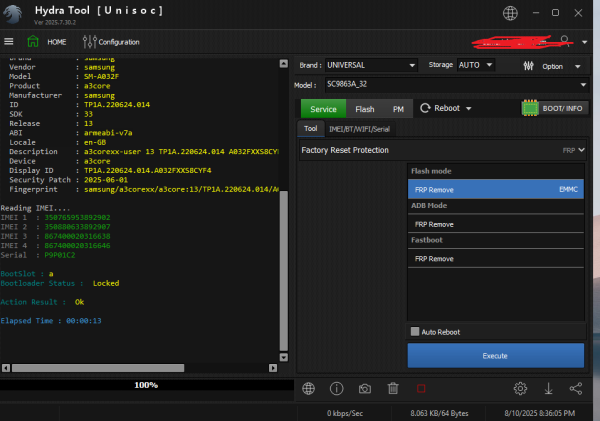This screenshot has height=421, width=600.
Task: Click IMEI 4 value 867400020316646
Action: click(x=77, y=245)
